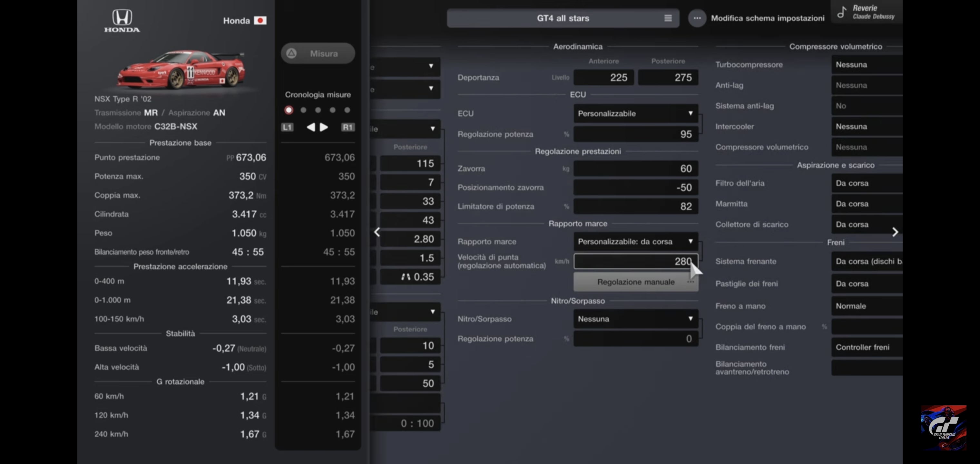Select the second measurement history dot
Viewport: 980px width, 464px height.
pos(303,110)
